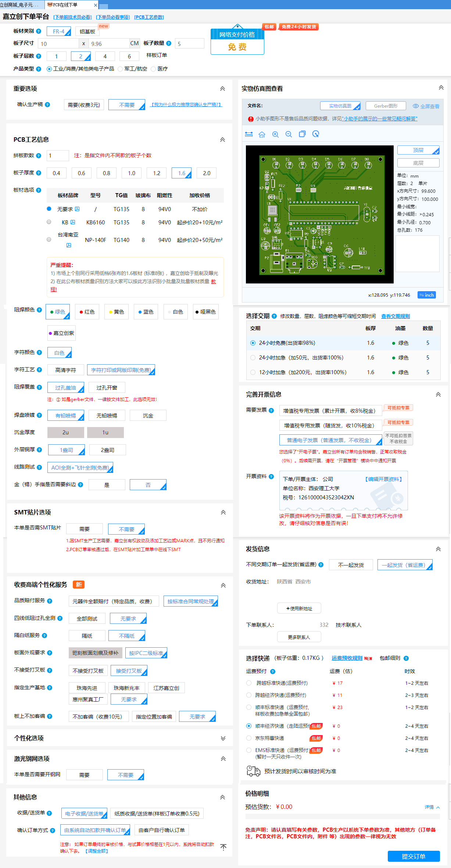
Task: Collapse the SMT贴片选项 section
Action: pyautogui.click(x=223, y=512)
